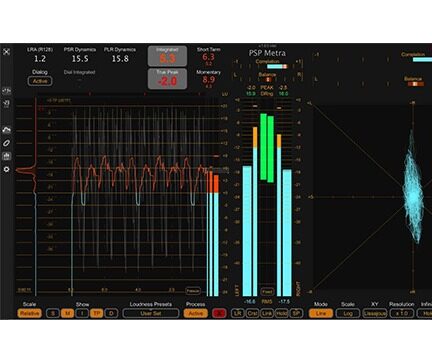Click the left RMS value -16.6
This screenshot has height=363, width=432.
click(249, 302)
